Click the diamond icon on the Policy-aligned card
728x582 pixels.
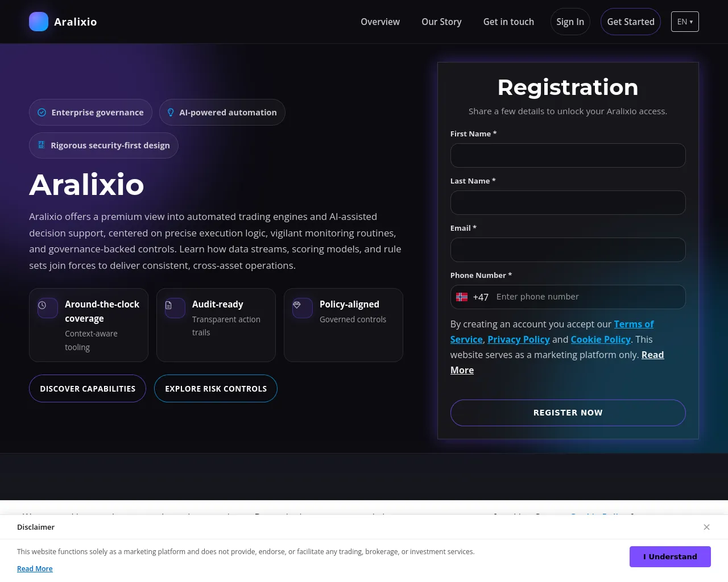pos(296,305)
